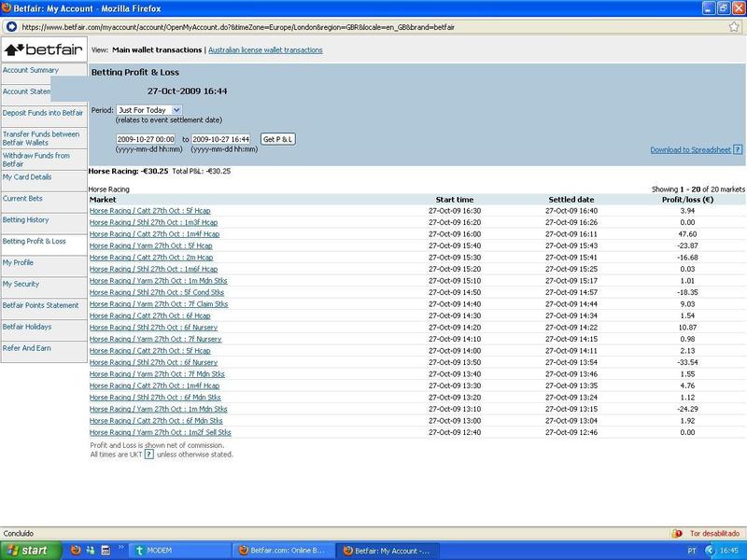Open the Period dropdown

click(148, 110)
